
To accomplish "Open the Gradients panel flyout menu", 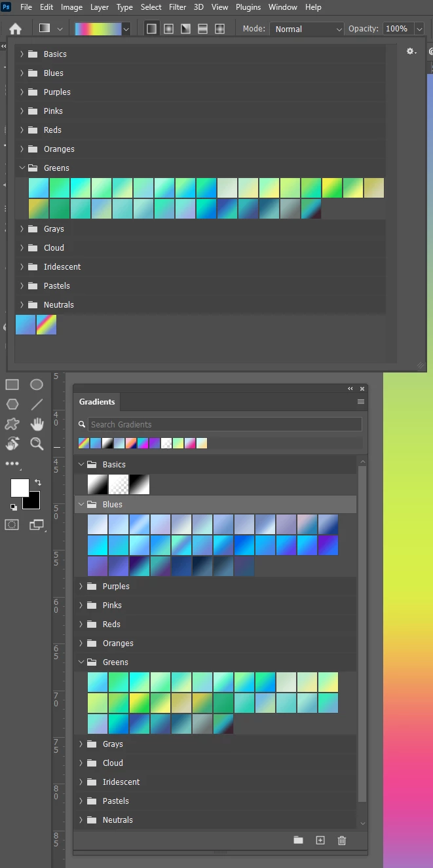I will tap(361, 401).
